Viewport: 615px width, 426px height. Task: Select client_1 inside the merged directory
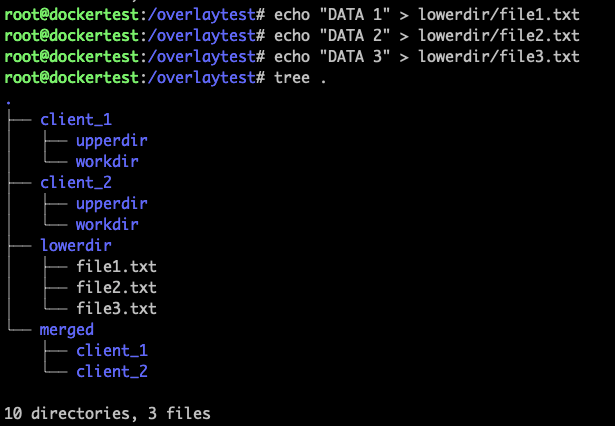[111, 351]
